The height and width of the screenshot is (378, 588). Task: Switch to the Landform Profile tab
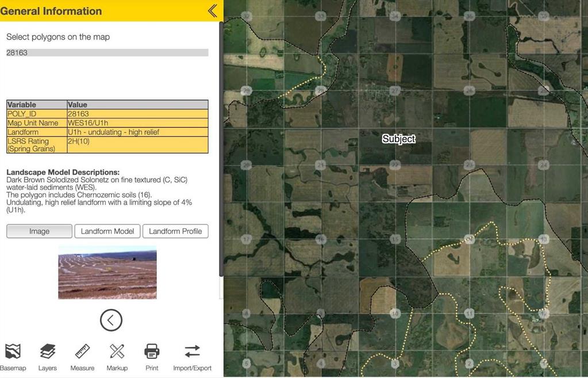pyautogui.click(x=175, y=231)
